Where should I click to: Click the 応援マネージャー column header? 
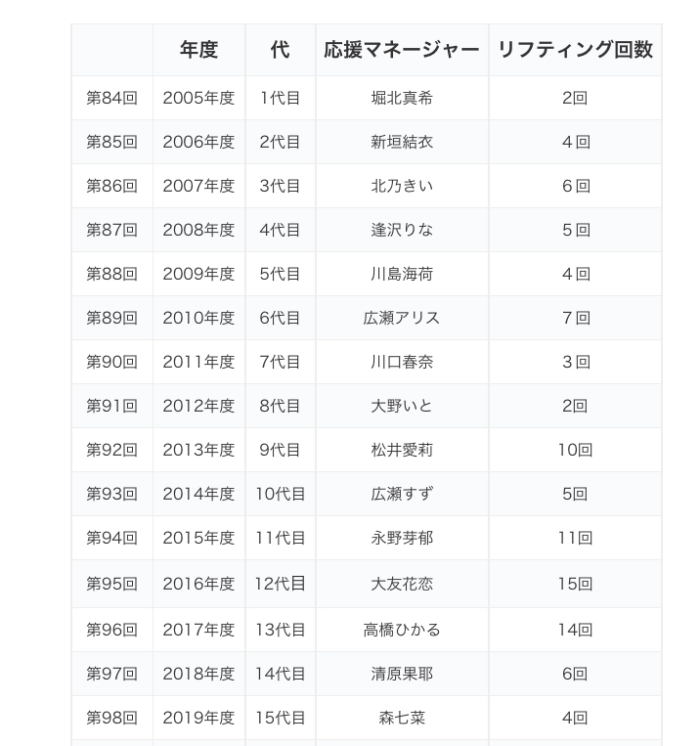tap(401, 50)
